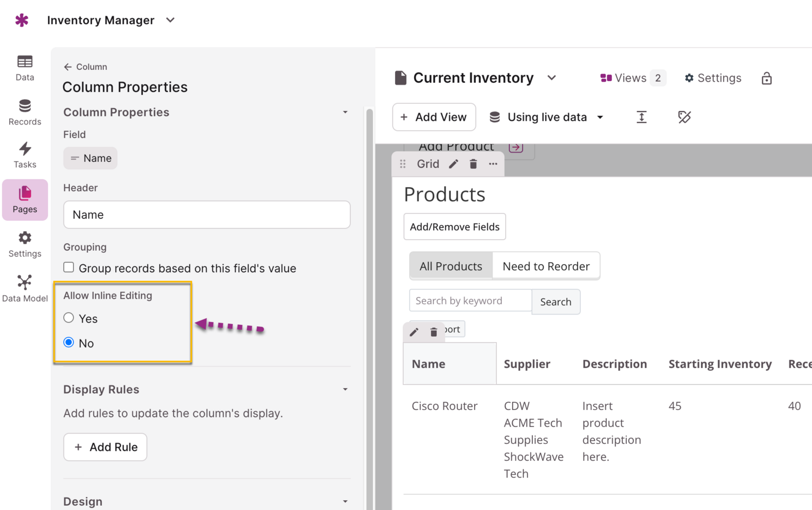Viewport: 812px width, 510px height.
Task: Open Grid more options ellipsis menu
Action: coord(493,164)
